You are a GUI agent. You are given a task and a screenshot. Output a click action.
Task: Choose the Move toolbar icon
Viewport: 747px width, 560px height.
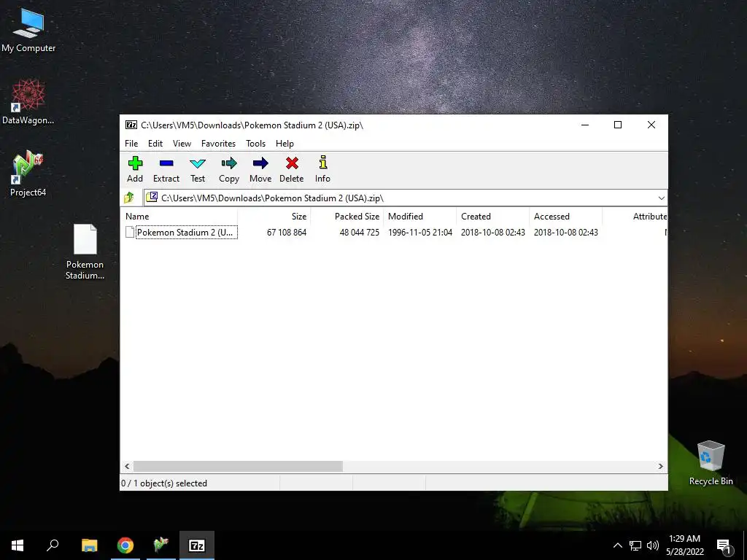tap(260, 169)
